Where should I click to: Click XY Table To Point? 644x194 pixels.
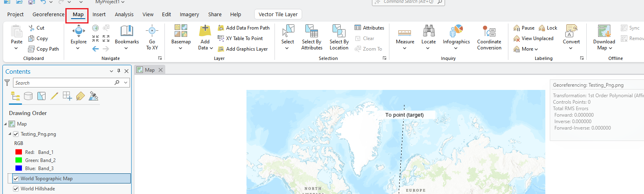point(240,38)
